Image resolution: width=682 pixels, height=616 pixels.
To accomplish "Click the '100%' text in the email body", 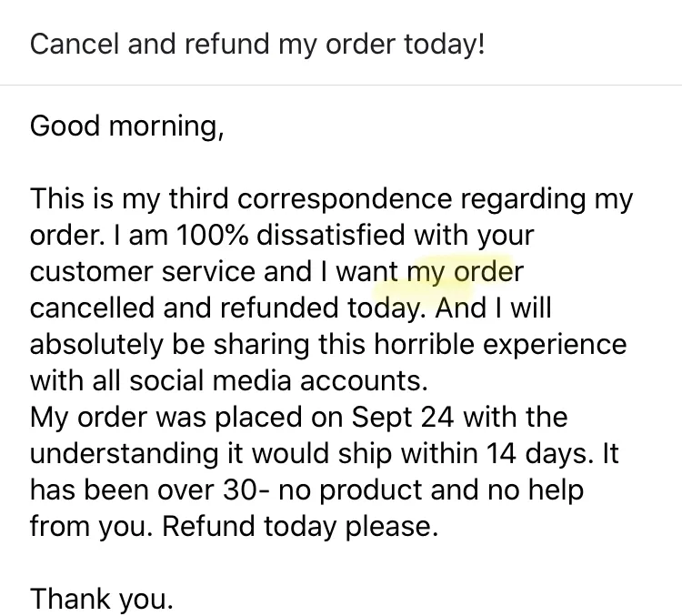I will (x=212, y=236).
